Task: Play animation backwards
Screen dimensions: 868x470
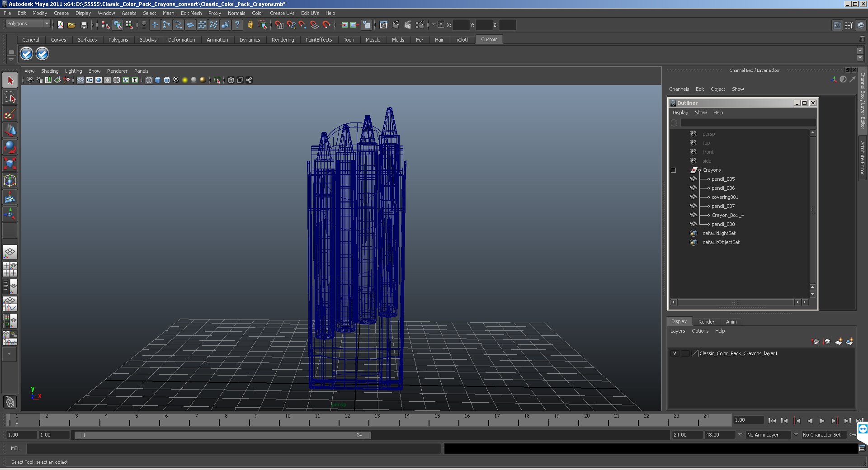Action: (x=810, y=421)
